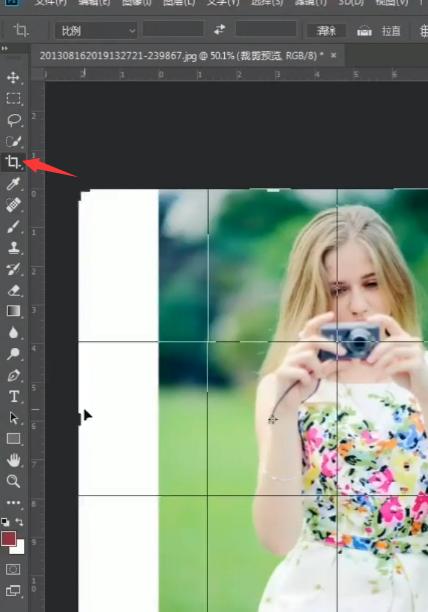
Task: Select the Brush tool
Action: coord(13,226)
